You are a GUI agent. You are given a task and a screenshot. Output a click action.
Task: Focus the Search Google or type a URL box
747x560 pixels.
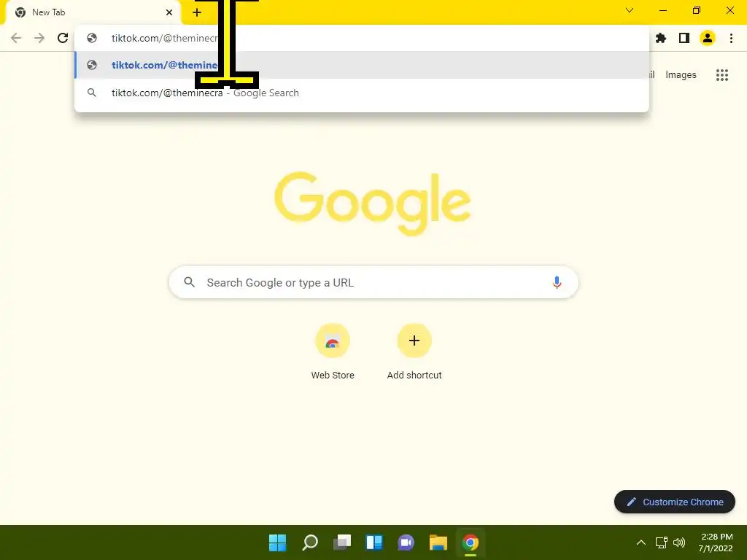click(x=373, y=282)
